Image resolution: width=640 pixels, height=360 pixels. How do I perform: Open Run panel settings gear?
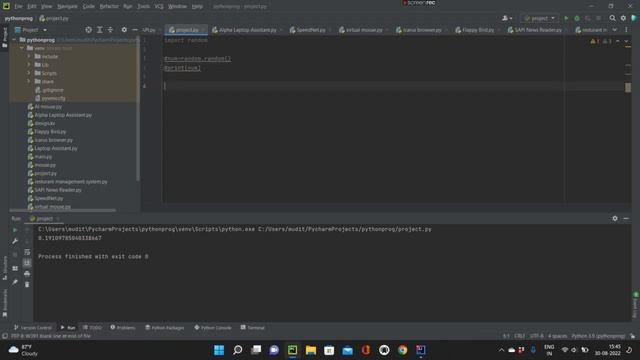[x=615, y=218]
